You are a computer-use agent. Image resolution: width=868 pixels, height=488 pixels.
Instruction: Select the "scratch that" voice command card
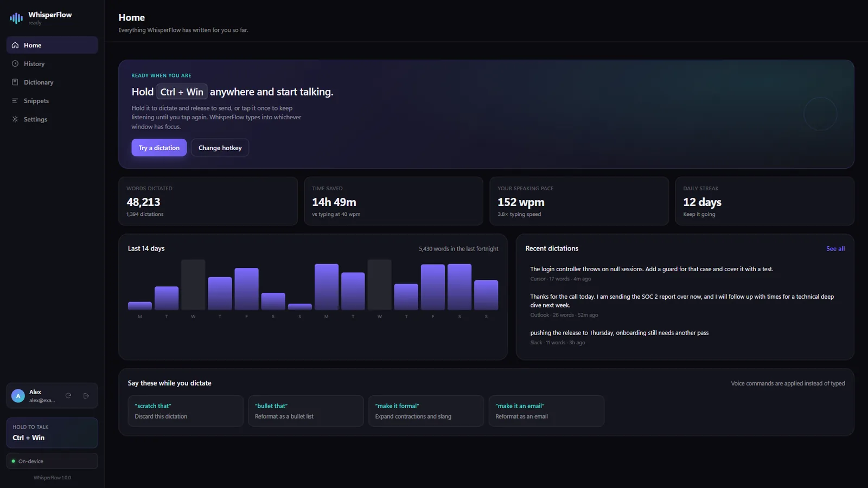[x=186, y=411]
